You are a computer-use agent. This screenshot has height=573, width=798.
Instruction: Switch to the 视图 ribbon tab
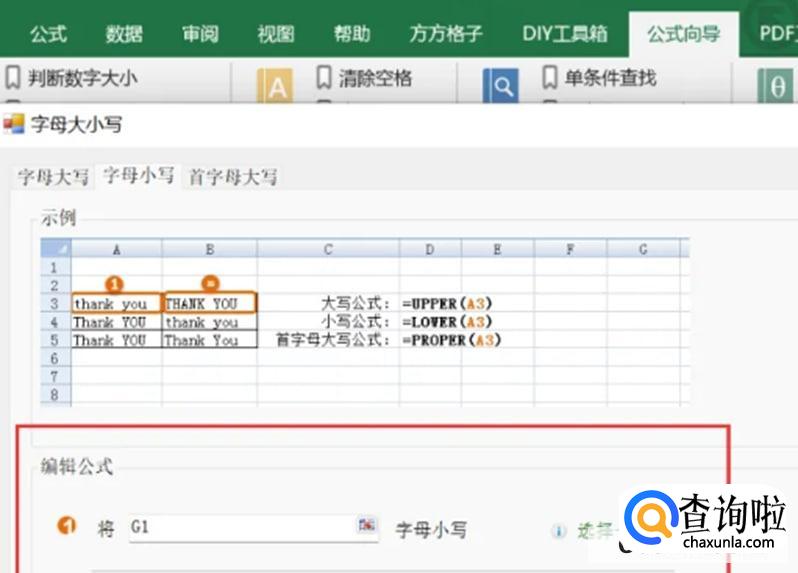[276, 34]
